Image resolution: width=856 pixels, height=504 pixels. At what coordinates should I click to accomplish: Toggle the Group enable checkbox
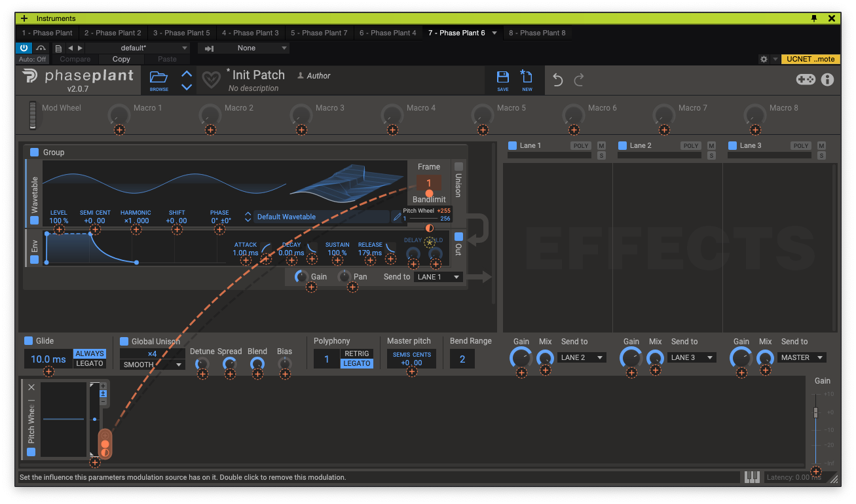34,152
